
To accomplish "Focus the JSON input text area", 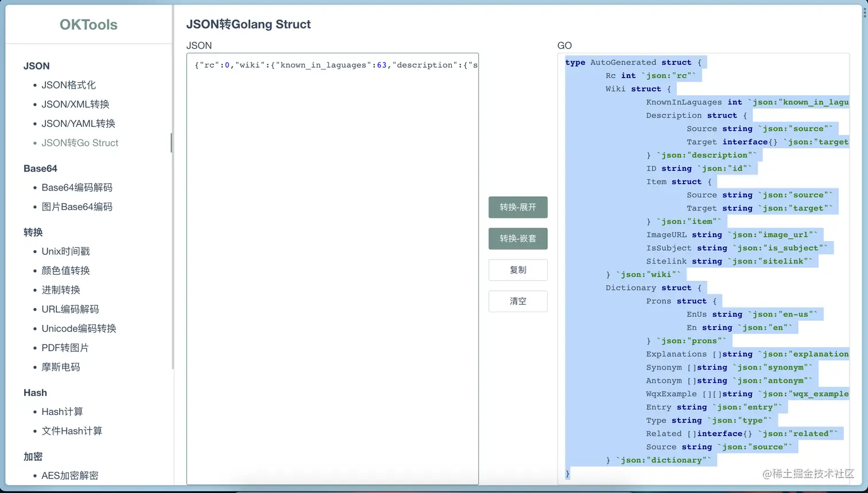I will (x=332, y=269).
